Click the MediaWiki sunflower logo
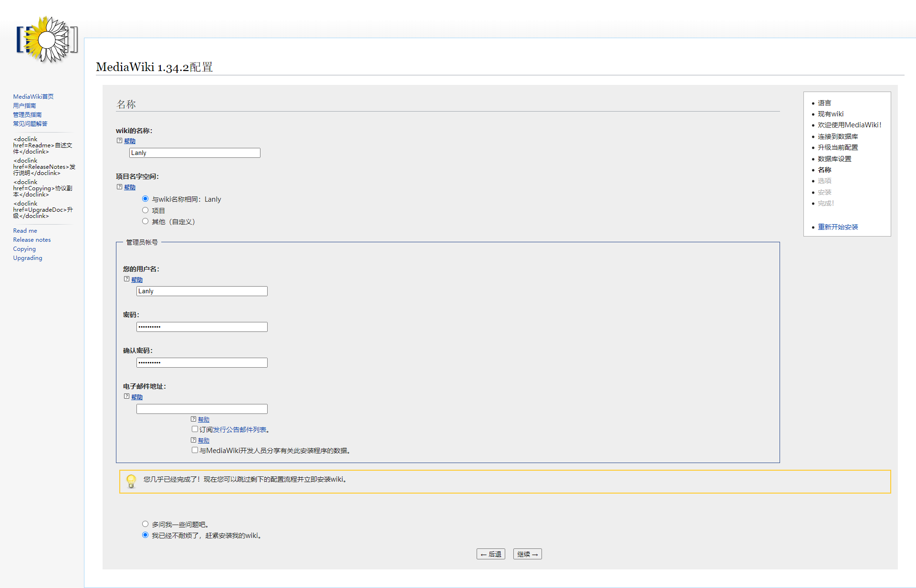Image resolution: width=916 pixels, height=588 pixels. pyautogui.click(x=47, y=40)
